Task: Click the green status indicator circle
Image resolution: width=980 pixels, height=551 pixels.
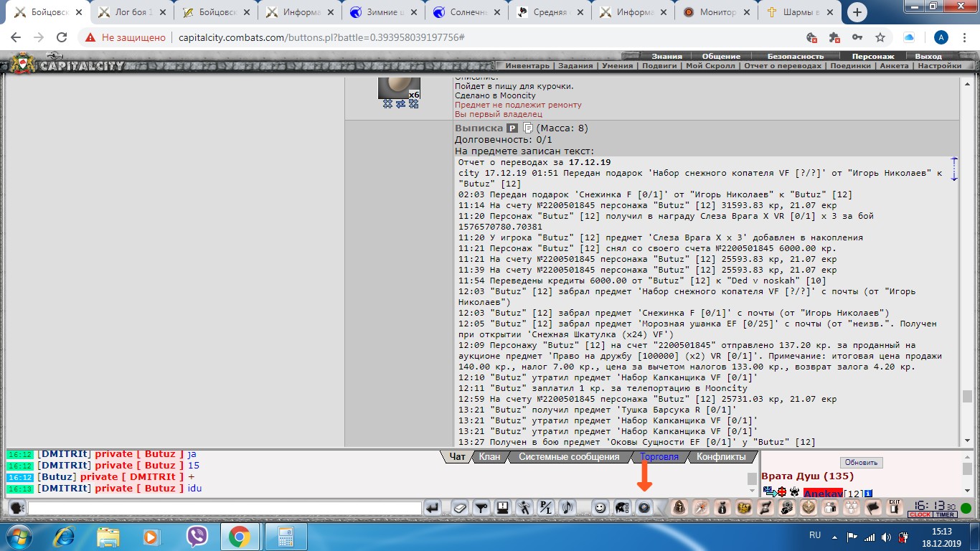Action: [966, 509]
